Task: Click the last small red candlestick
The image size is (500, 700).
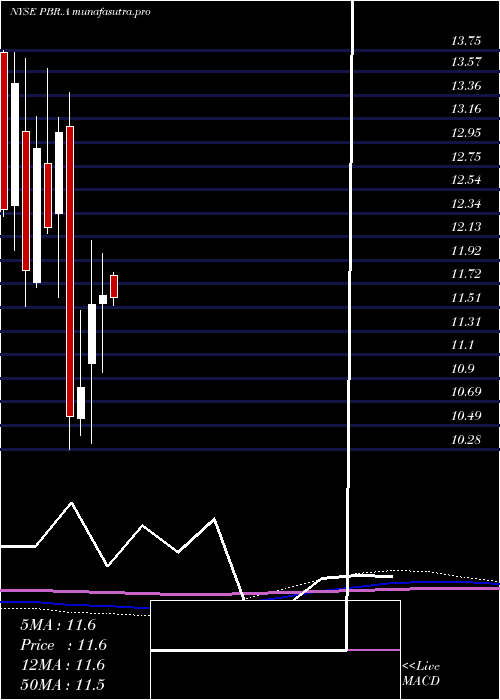Action: [x=114, y=287]
